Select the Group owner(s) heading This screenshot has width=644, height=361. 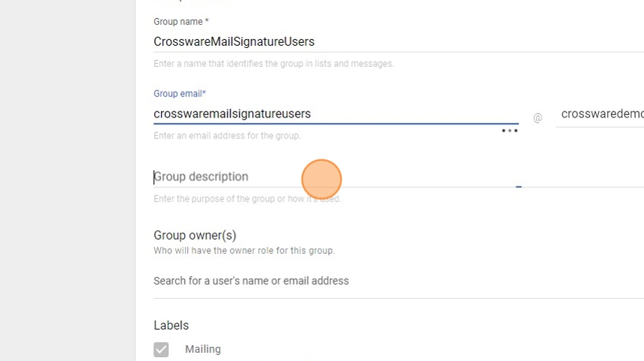(x=195, y=235)
